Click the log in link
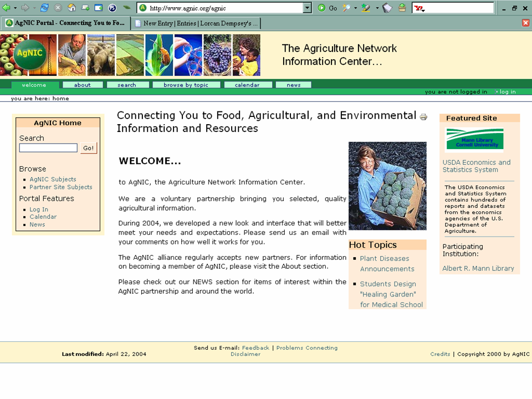Screen dimensions: 532x399 [x=507, y=91]
